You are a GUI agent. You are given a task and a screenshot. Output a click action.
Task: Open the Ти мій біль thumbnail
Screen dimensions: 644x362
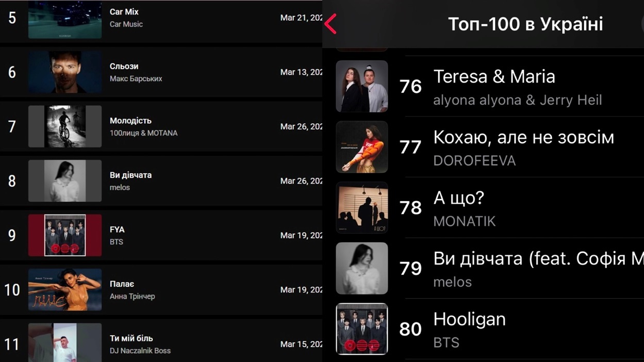[x=65, y=342]
